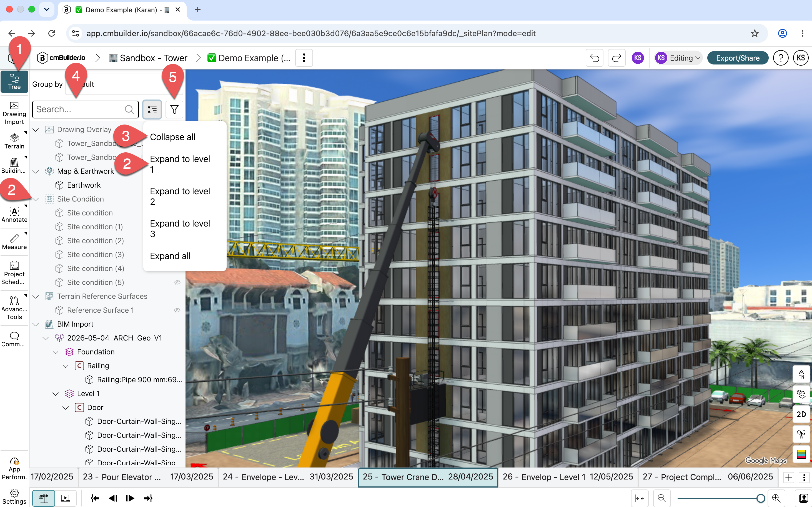Select the Measure tool
The width and height of the screenshot is (812, 507).
pos(14,242)
